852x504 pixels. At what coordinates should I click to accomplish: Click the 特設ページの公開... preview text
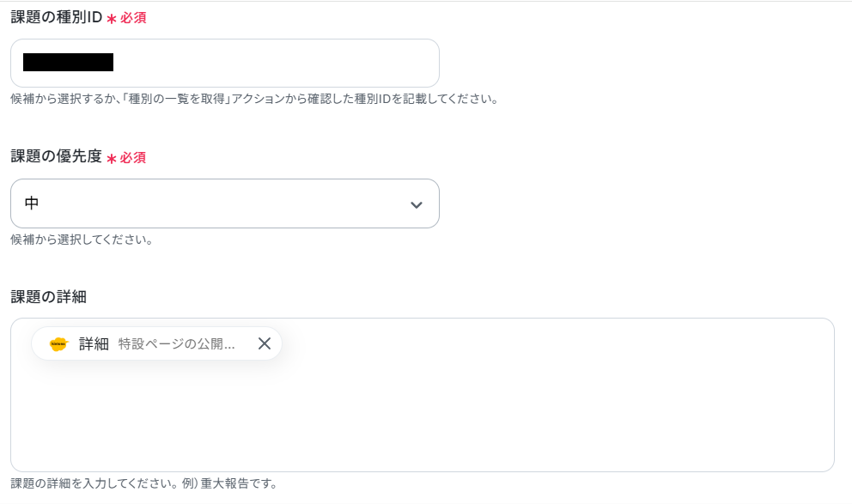pyautogui.click(x=177, y=343)
